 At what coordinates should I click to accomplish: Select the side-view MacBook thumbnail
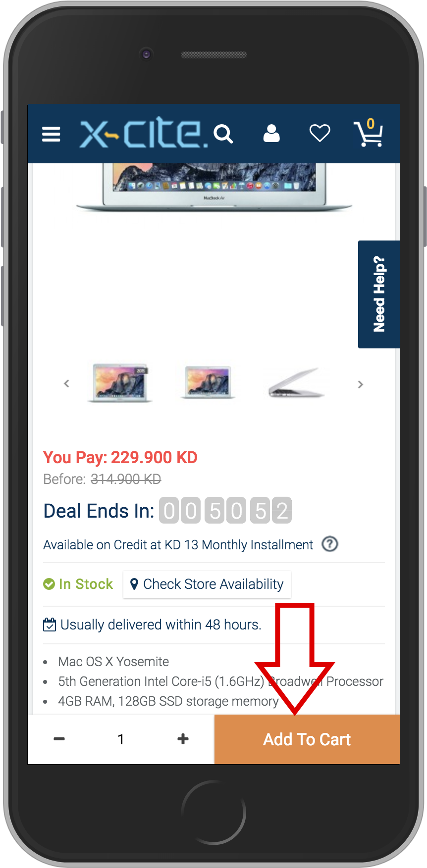[x=296, y=383]
